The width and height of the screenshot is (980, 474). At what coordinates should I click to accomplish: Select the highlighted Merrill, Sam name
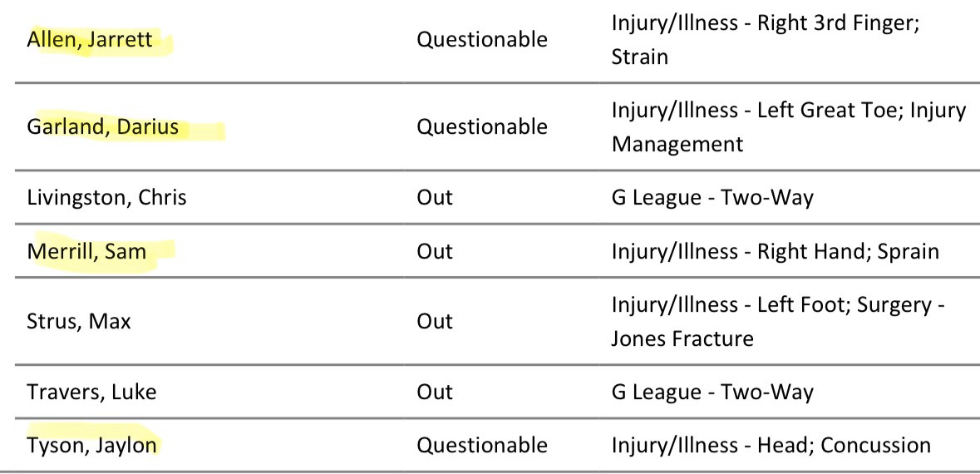[86, 251]
